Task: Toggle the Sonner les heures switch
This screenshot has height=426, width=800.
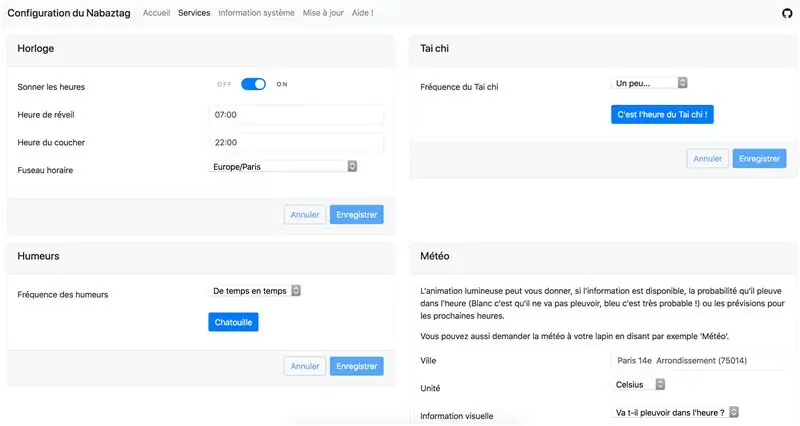Action: [254, 84]
